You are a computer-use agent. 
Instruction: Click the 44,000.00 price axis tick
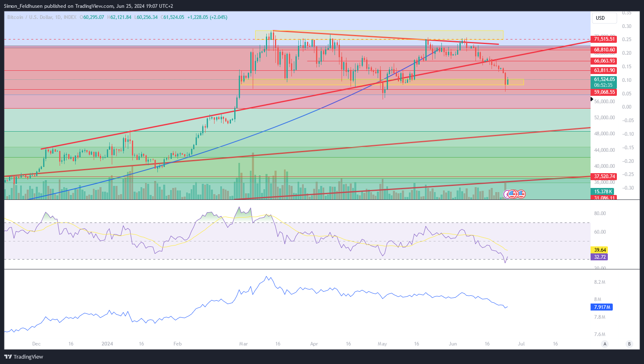[605, 150]
